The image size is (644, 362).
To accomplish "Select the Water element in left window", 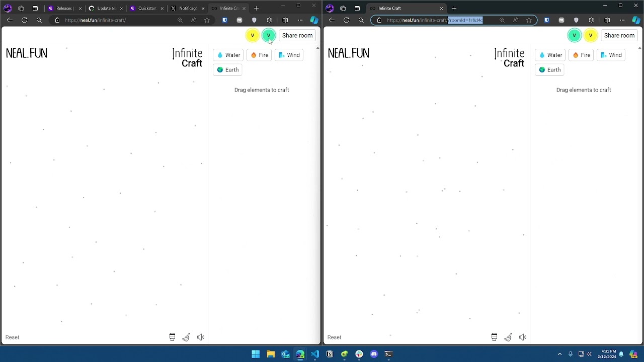I will coord(228,55).
